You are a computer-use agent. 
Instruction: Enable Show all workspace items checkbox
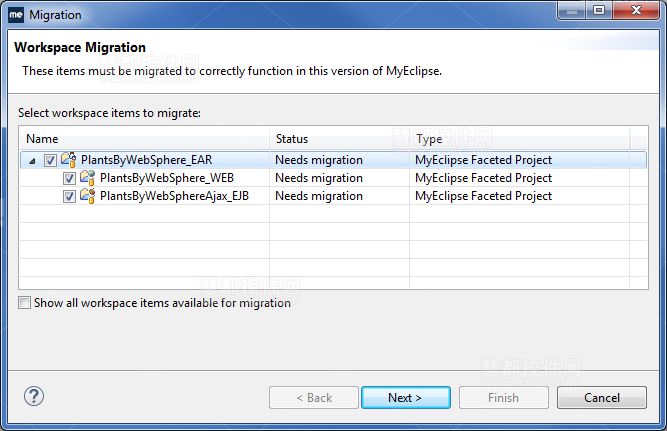[x=25, y=303]
